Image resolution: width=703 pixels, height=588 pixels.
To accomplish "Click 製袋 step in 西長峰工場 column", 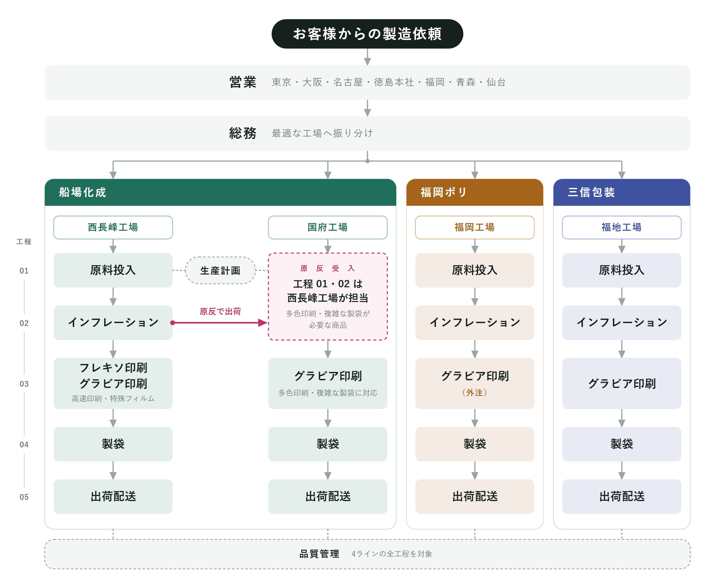I will pos(113,444).
